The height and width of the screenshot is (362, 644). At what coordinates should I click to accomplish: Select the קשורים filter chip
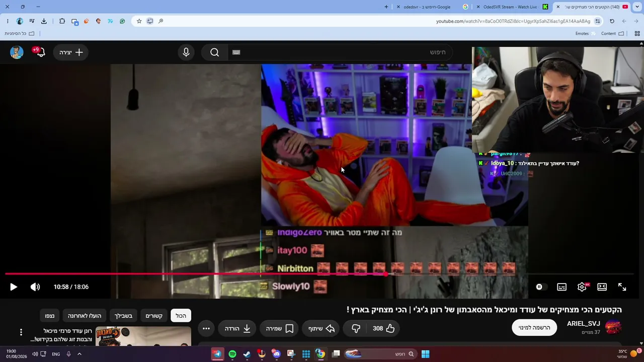[154, 316]
